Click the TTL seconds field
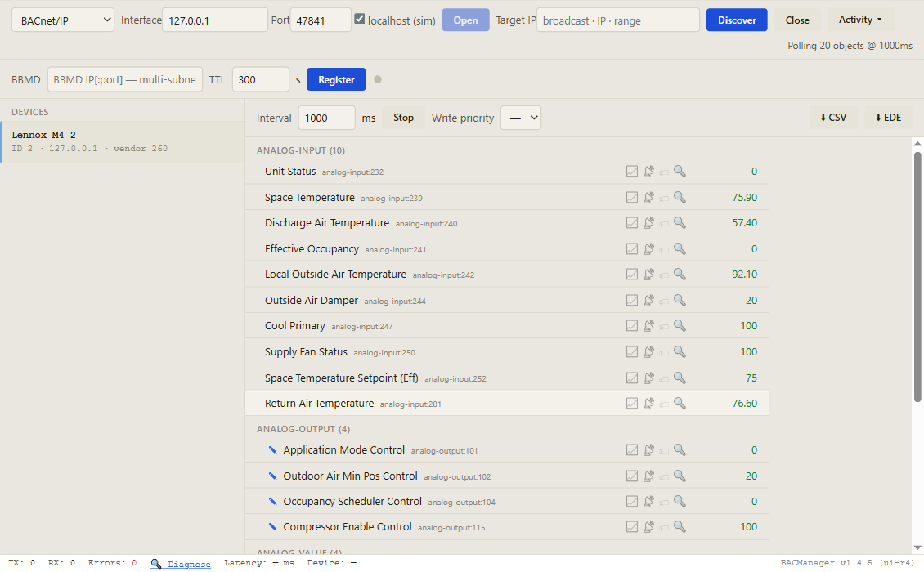 (x=261, y=79)
